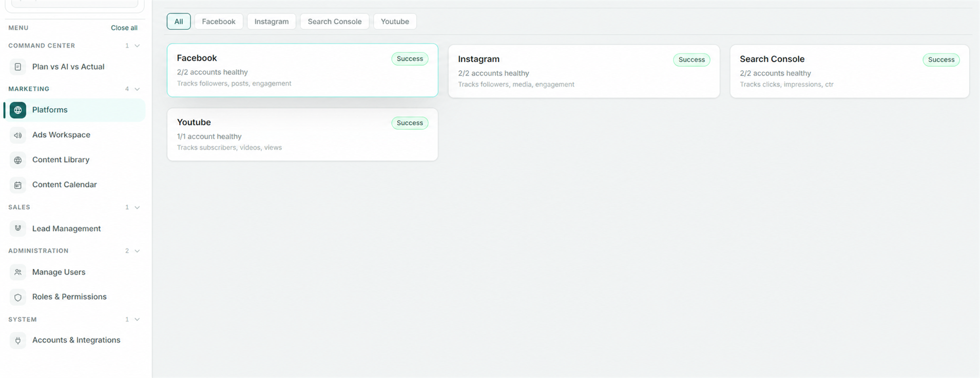
Task: Click the SALES section heading
Action: point(19,207)
